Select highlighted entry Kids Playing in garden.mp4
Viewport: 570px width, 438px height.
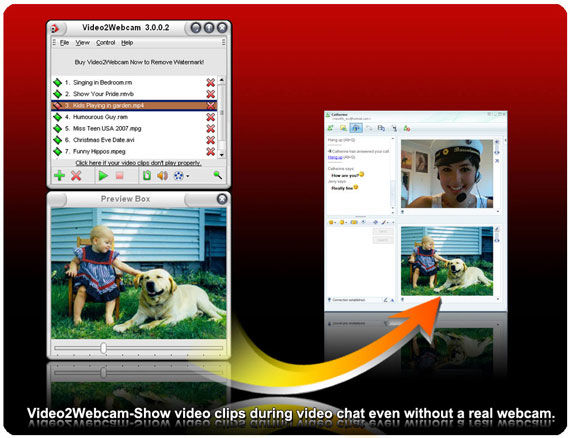[x=134, y=105]
